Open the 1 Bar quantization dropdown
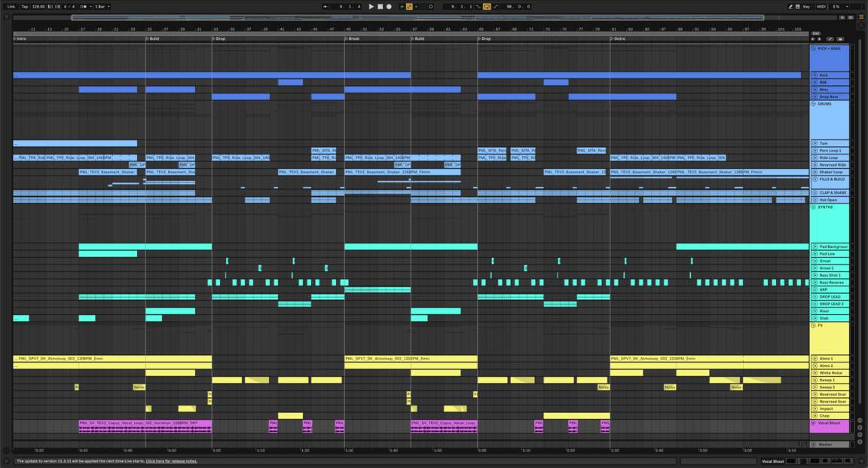The width and height of the screenshot is (868, 468). coord(101,7)
